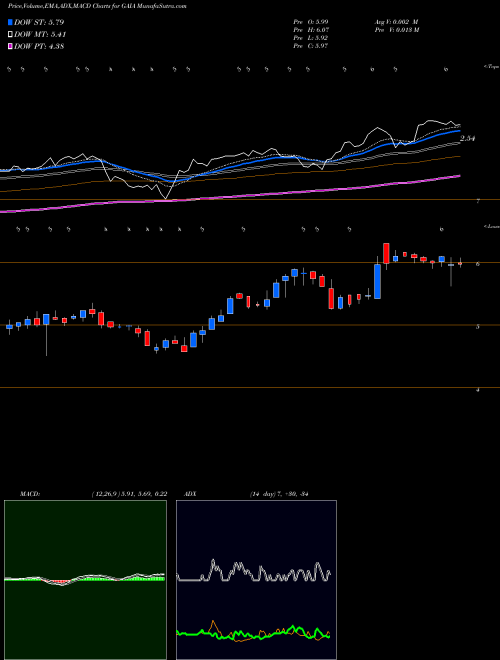Viewport: 500px width, 660px height.
Task: Select the 'DOW ST: 5.79' legend text
Action: coord(39,22)
